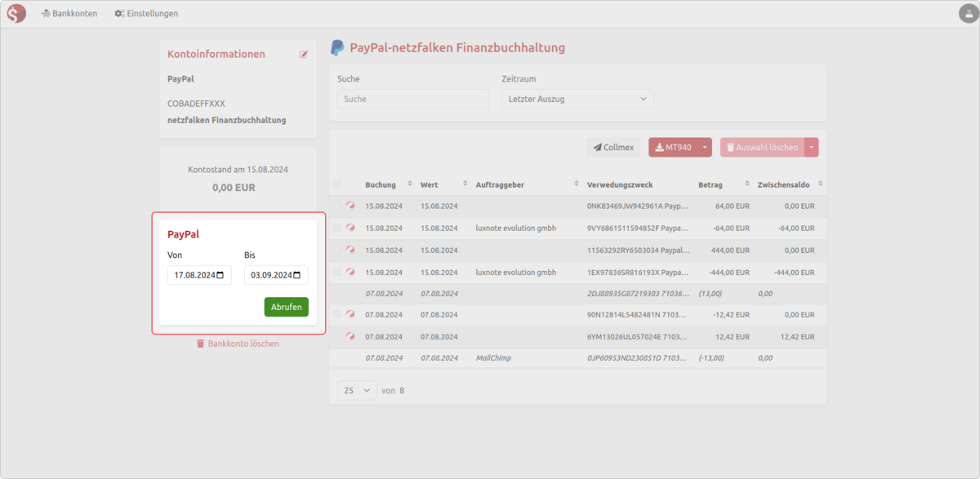Viewport: 980px width, 479px height.
Task: Check the 12,42 EUR transaction row
Action: point(337,336)
